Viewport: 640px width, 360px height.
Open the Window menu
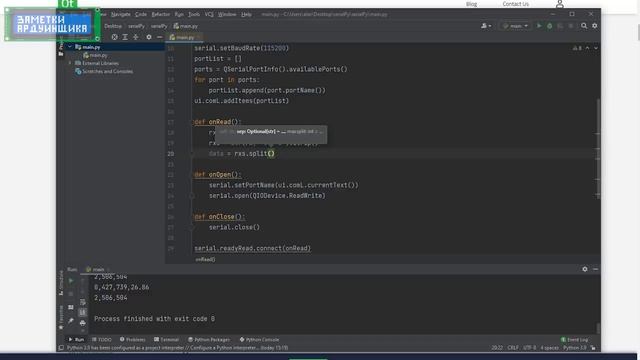coord(227,14)
